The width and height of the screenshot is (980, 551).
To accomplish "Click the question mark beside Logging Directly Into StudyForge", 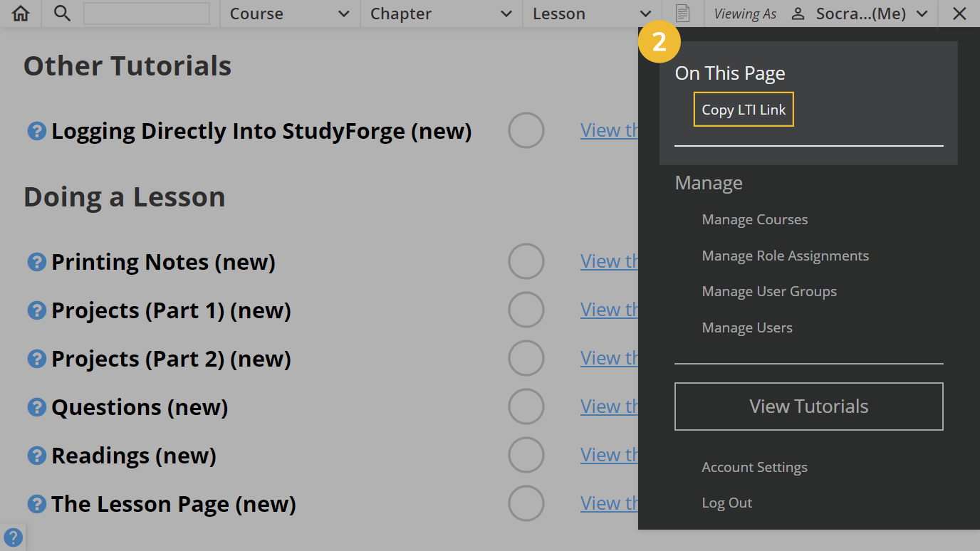I will (x=36, y=131).
